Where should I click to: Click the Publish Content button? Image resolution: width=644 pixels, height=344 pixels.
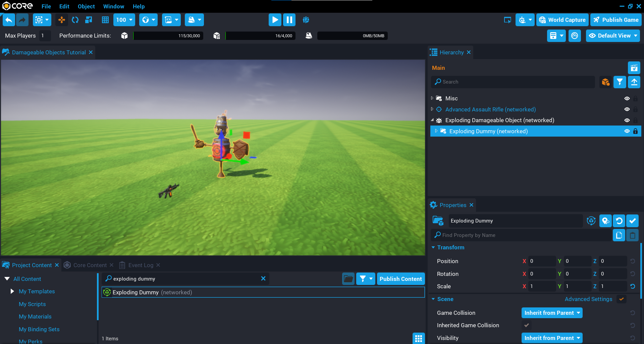point(400,279)
